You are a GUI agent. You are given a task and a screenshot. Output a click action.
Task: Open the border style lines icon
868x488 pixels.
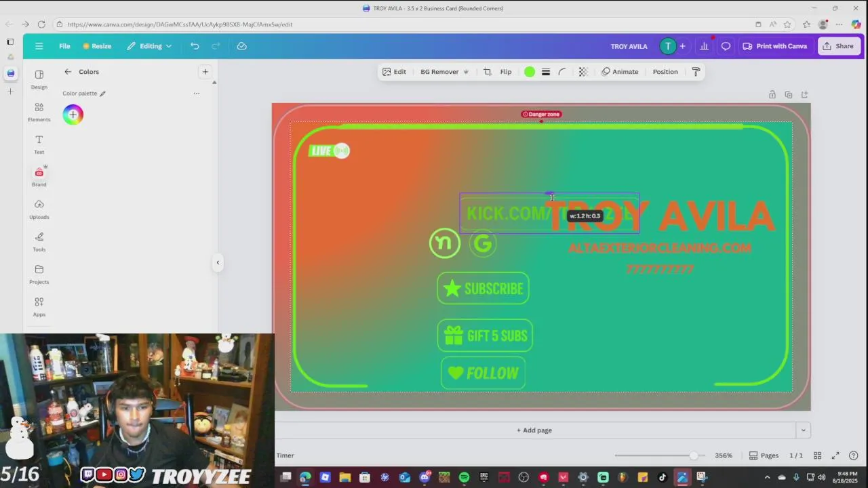pyautogui.click(x=546, y=72)
